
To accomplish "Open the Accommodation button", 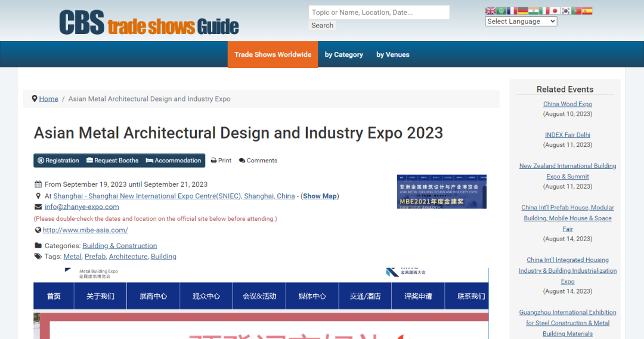I will tap(174, 161).
